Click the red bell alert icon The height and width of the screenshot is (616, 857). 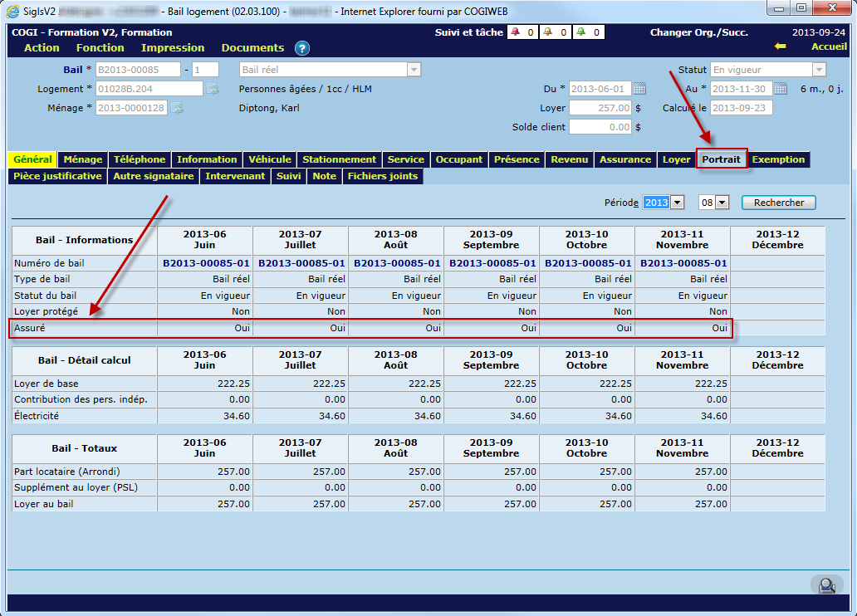[516, 32]
